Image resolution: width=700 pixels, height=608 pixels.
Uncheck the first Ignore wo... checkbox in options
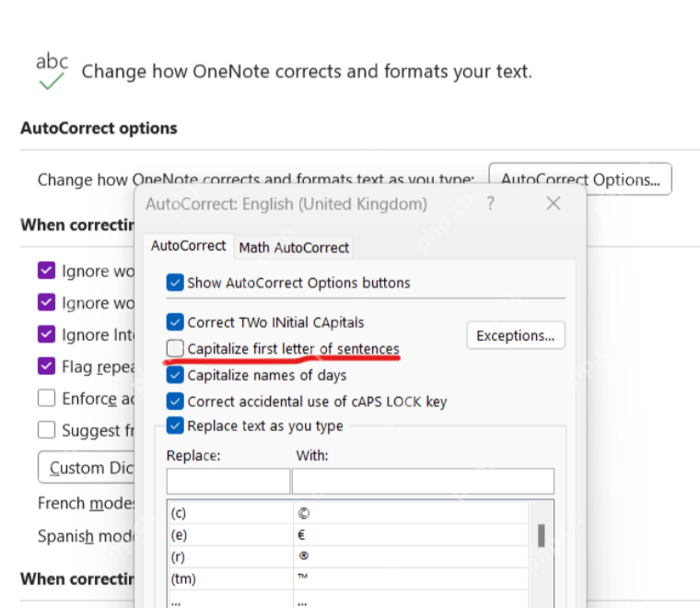click(x=46, y=271)
